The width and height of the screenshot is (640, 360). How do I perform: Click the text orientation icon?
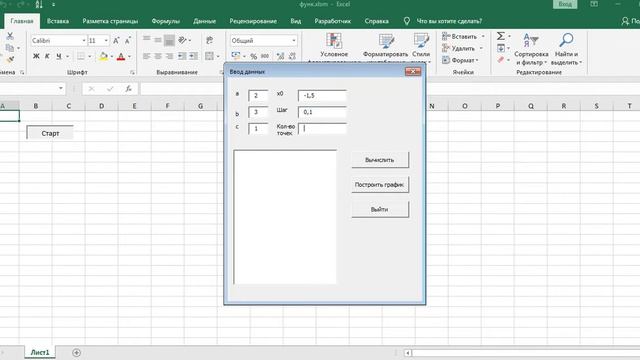[x=182, y=40]
